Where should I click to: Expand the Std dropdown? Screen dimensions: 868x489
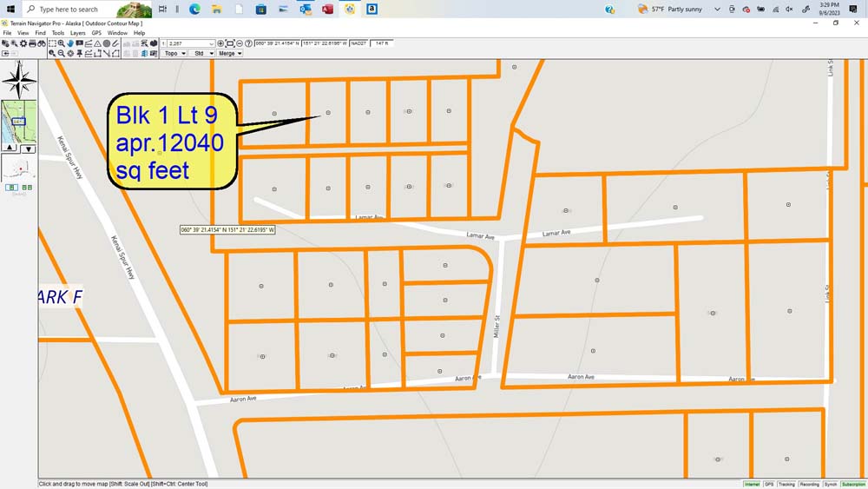(x=202, y=54)
